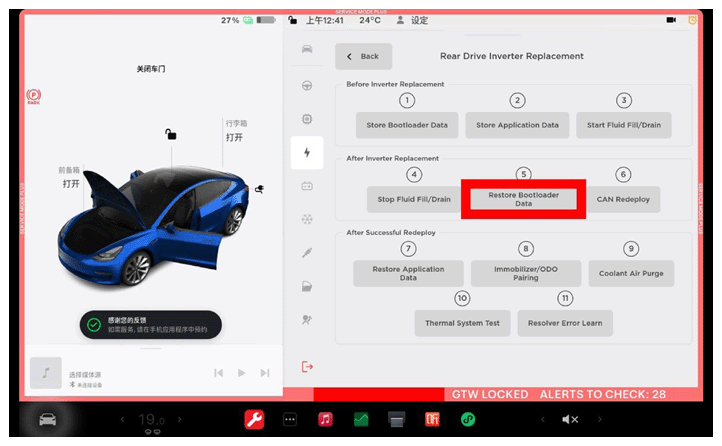722x446 pixels.
Task: Open the seatbelt/restraint tool icon in sidebar
Action: click(307, 253)
